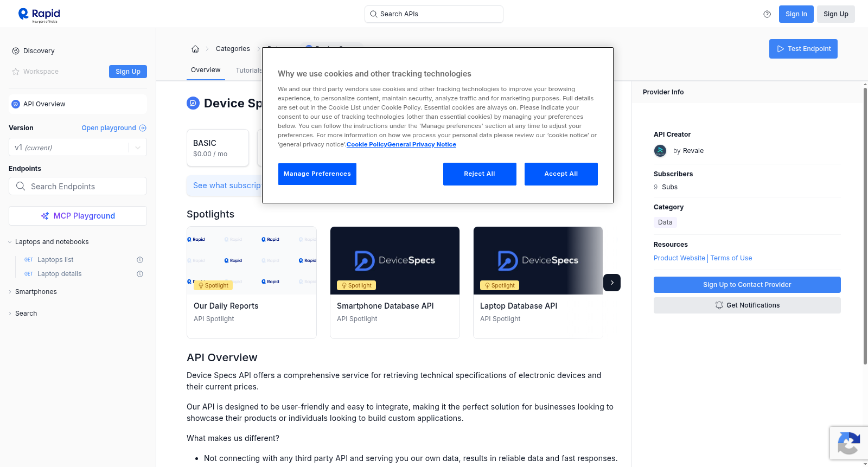
Task: Open the Categories breadcrumb
Action: pos(233,49)
